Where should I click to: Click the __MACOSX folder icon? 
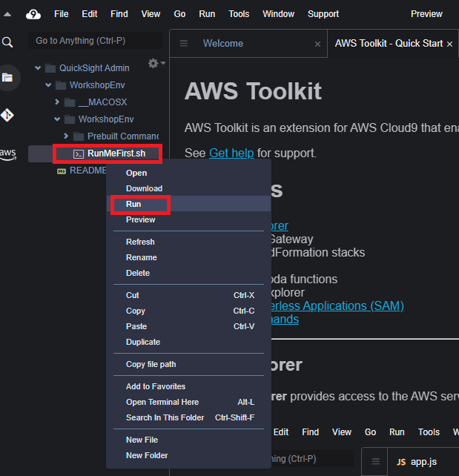point(70,102)
